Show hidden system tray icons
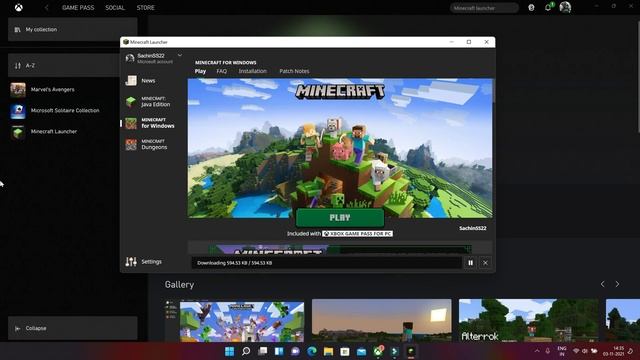Viewport: 640px width, 360px height. (x=537, y=351)
